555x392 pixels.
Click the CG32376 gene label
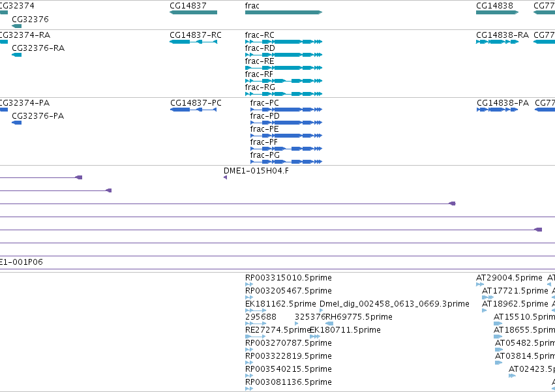(30, 19)
